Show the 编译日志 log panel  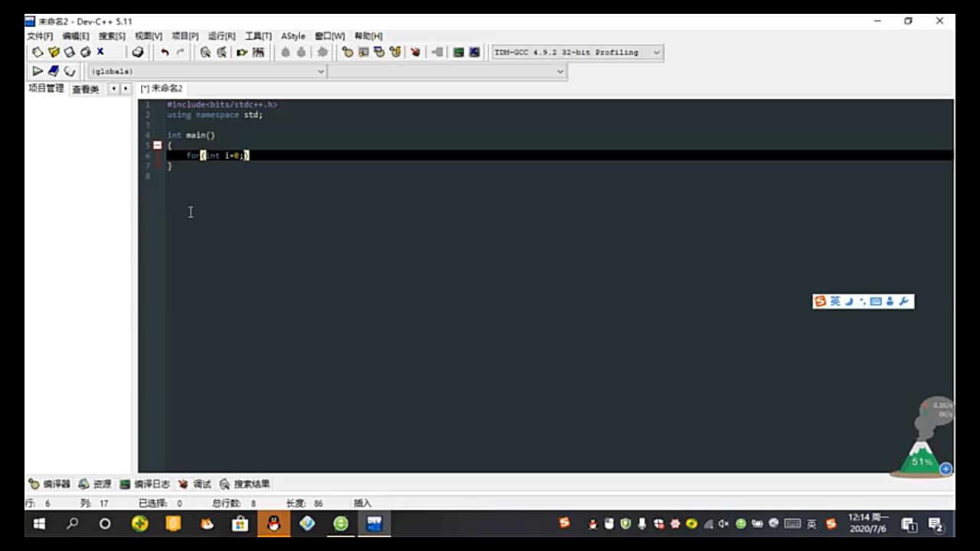coord(152,484)
